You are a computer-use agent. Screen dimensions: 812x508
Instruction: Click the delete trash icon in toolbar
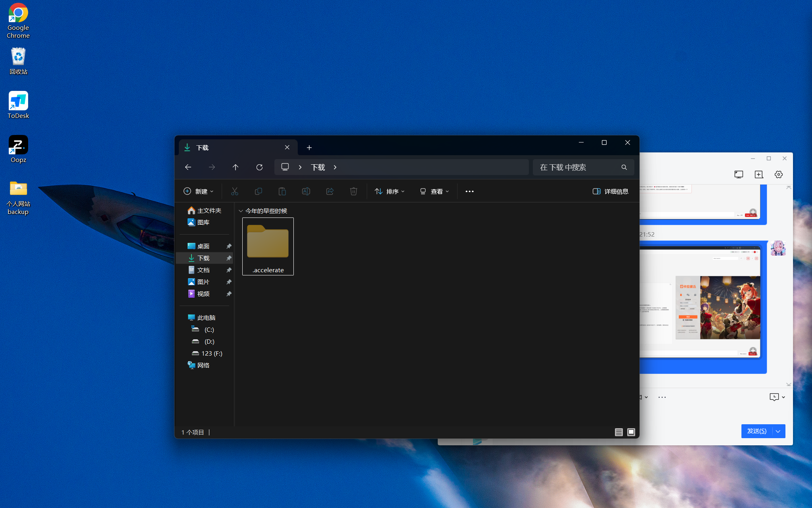click(x=353, y=191)
